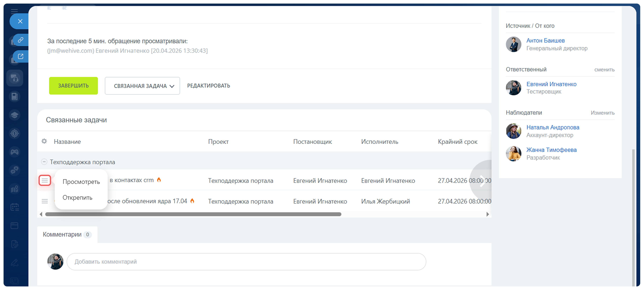Open the table settings gear icon
Viewport: 644px width, 290px height.
tap(44, 141)
